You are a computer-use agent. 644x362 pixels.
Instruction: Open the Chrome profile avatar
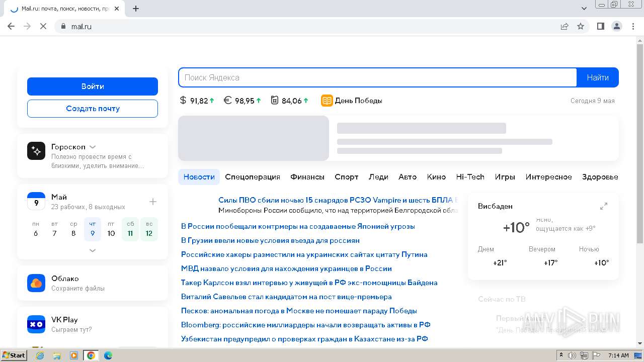pos(617,26)
